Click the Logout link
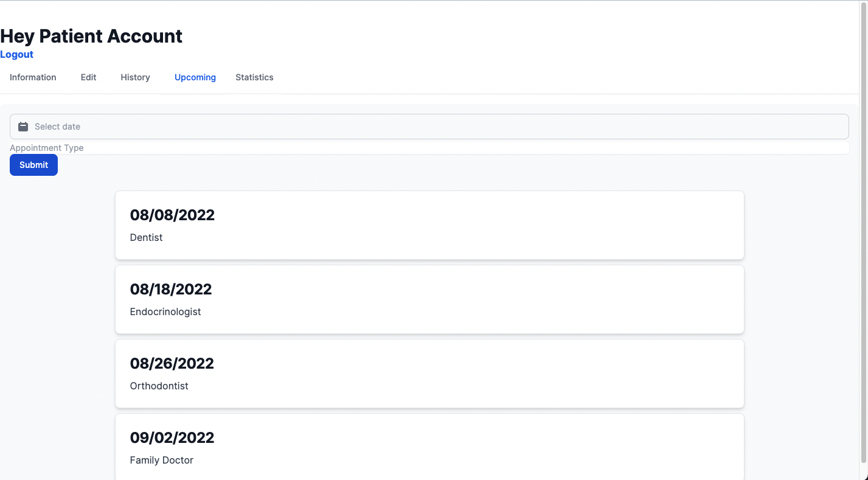This screenshot has width=868, height=480. pos(16,54)
